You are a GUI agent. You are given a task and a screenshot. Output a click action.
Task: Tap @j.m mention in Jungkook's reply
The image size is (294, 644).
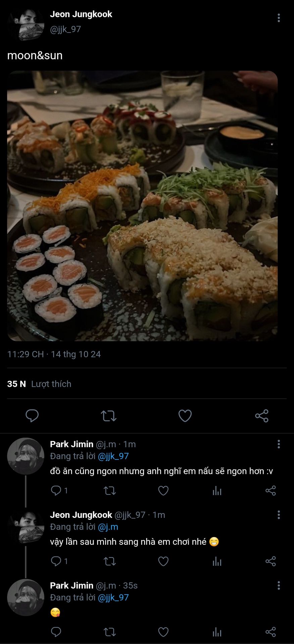(108, 527)
